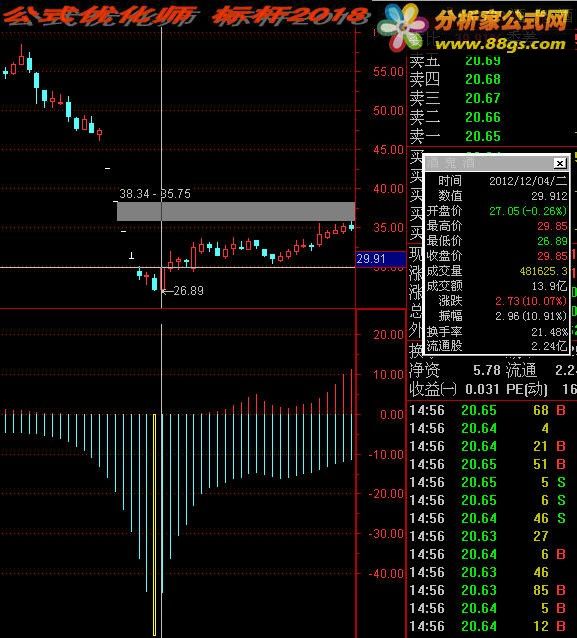Click the 振幅 2.96(10.91%) row
Viewport: 577px width, 638px height.
[497, 316]
